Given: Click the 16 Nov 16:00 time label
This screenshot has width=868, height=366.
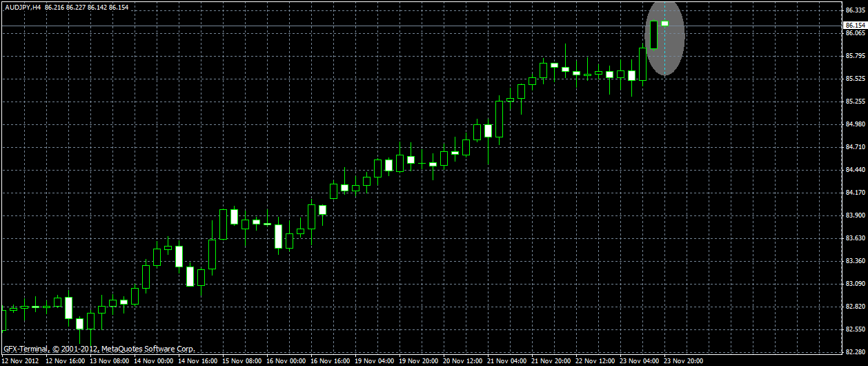Looking at the screenshot, I should [330, 360].
